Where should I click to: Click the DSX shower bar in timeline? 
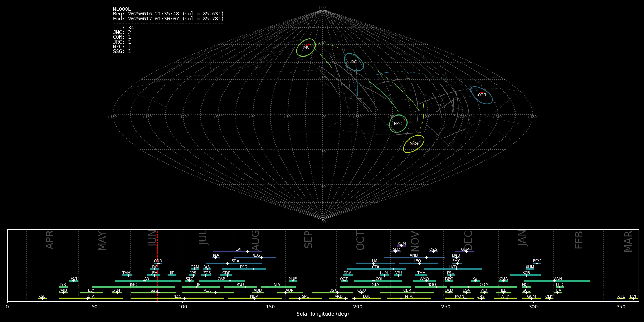pyautogui.click(x=332, y=293)
